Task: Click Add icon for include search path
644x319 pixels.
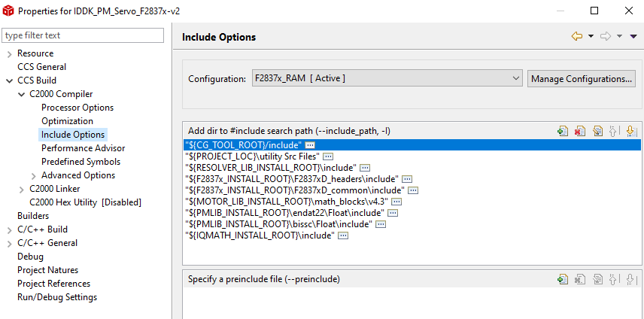Action: [x=563, y=130]
